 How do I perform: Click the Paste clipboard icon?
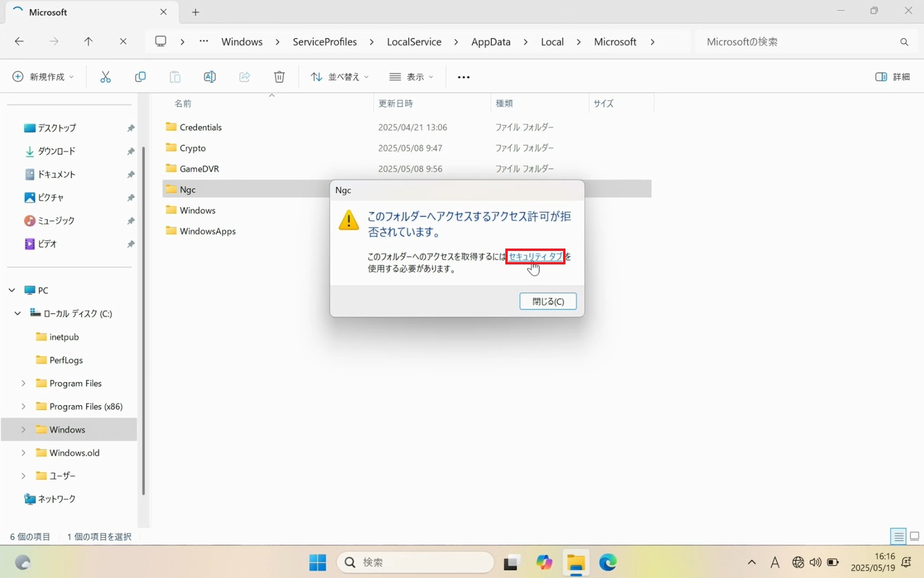[175, 77]
